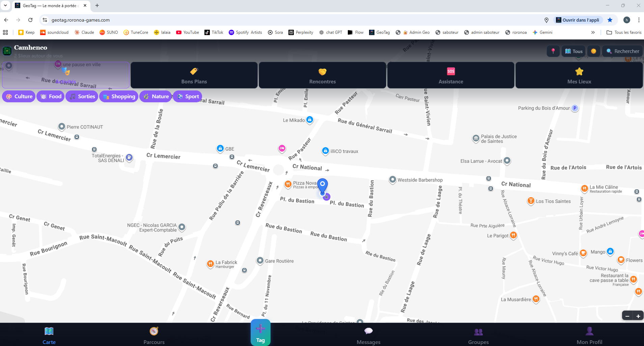The height and width of the screenshot is (346, 644).
Task: Click the Ouvrir dans l'appli button
Action: click(578, 20)
